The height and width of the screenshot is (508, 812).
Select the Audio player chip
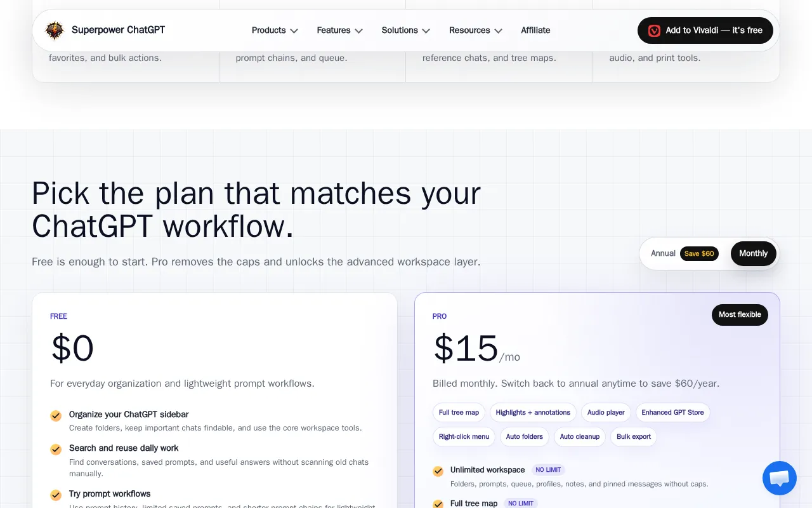pos(606,413)
